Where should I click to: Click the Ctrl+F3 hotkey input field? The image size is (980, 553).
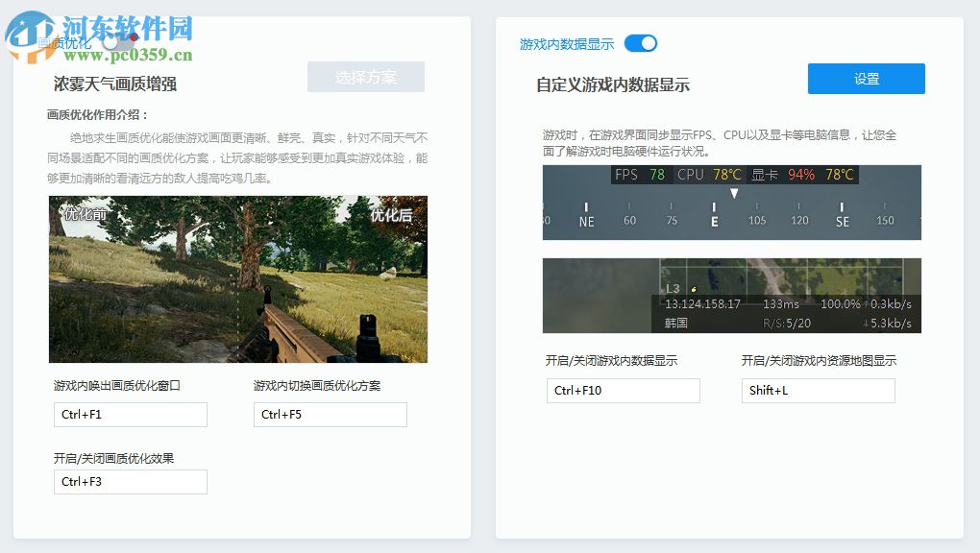click(130, 482)
